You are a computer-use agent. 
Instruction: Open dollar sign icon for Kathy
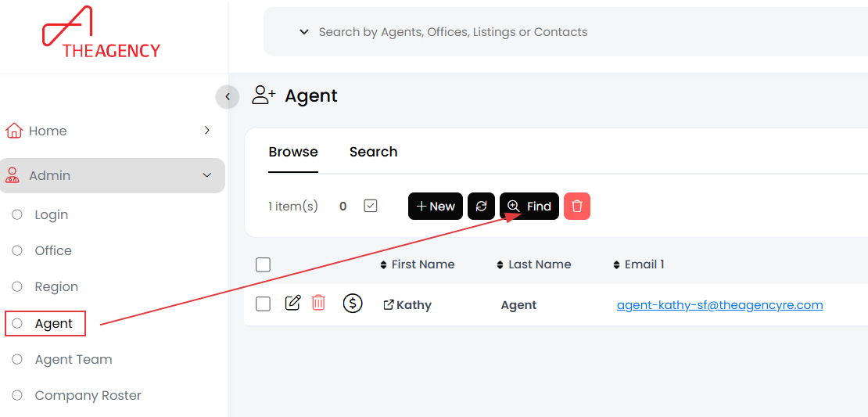pos(353,304)
